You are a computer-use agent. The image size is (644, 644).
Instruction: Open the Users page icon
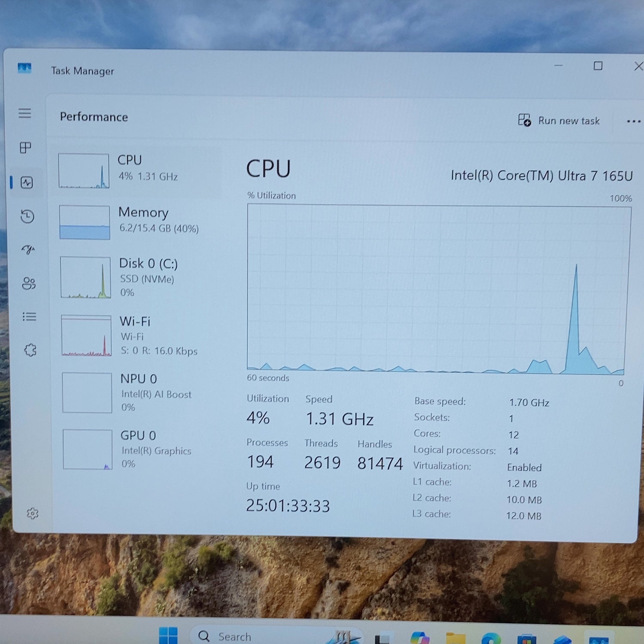(x=29, y=283)
